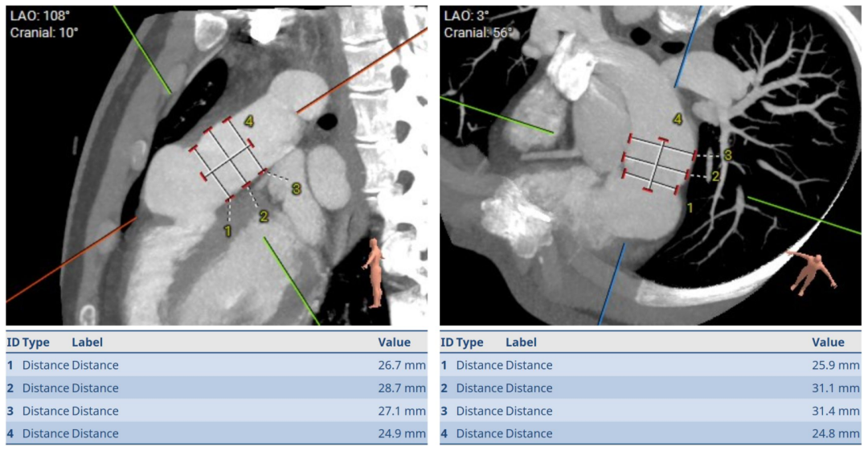Select the 31.1 mm distance row
The width and height of the screenshot is (868, 451).
click(x=650, y=387)
